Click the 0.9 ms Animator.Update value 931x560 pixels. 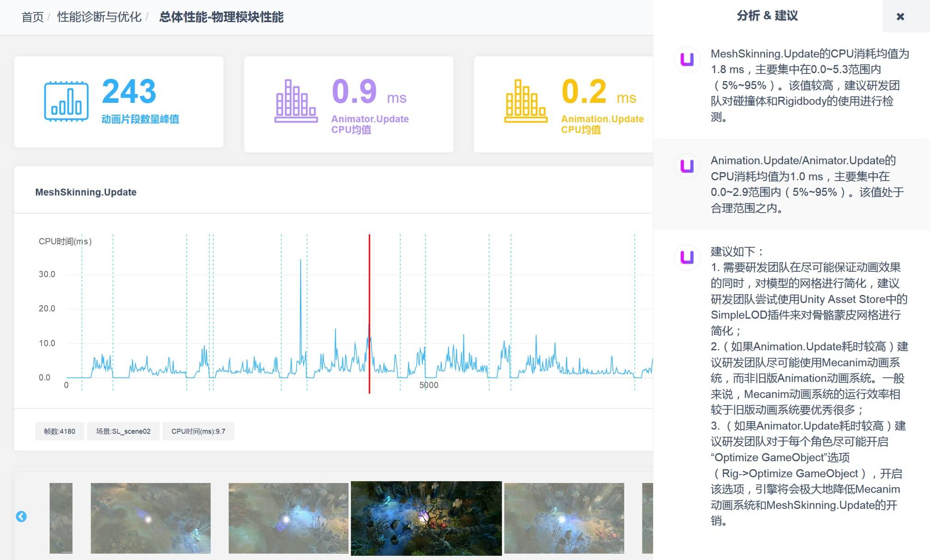[369, 91]
